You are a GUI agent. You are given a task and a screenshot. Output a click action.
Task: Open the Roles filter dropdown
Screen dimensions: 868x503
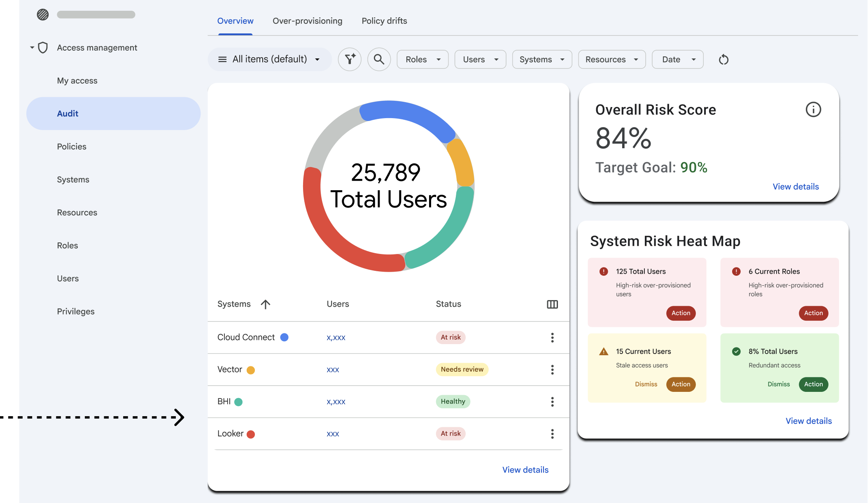click(x=422, y=59)
